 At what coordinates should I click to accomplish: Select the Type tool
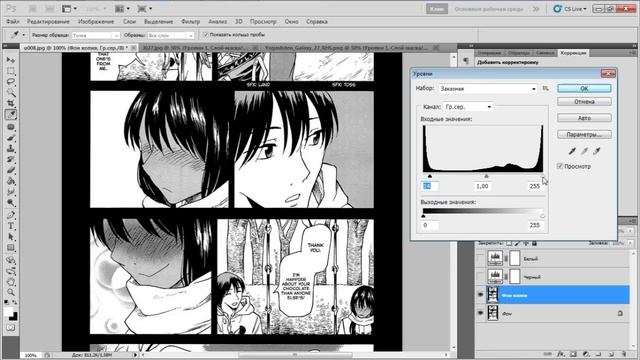(11, 226)
